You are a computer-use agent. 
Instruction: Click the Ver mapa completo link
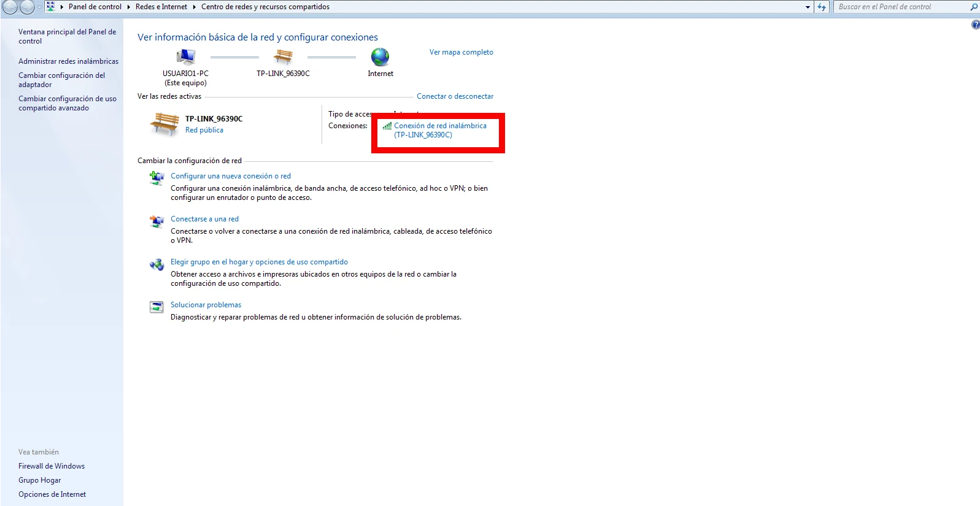(461, 52)
